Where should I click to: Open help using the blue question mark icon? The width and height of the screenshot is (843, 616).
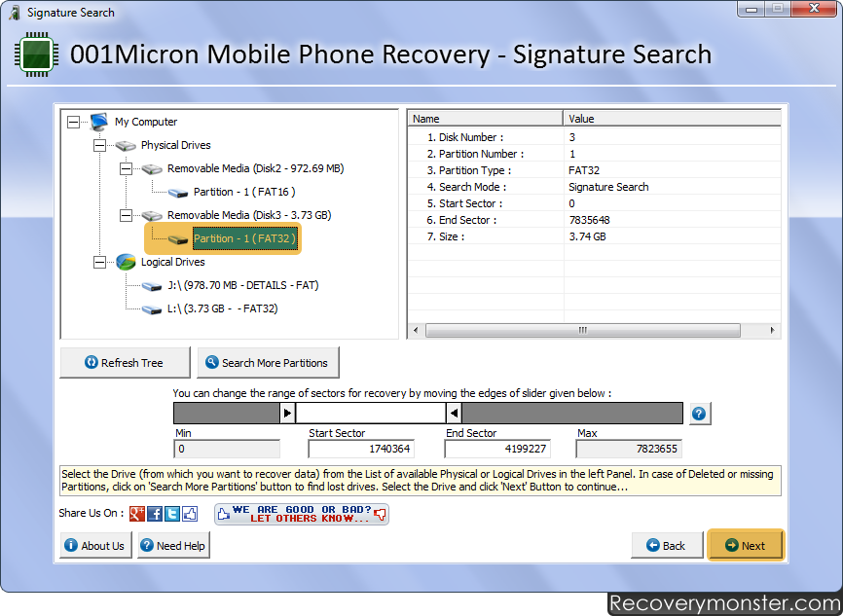(x=699, y=414)
